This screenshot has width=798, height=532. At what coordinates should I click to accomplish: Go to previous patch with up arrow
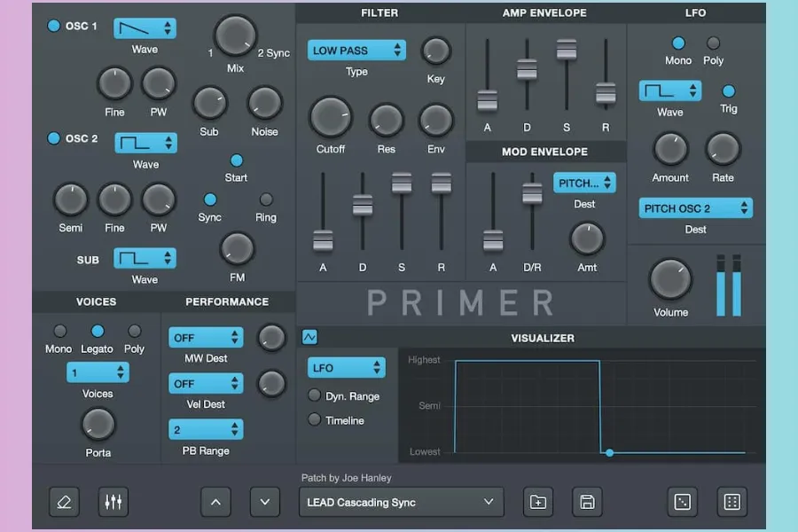pyautogui.click(x=215, y=502)
